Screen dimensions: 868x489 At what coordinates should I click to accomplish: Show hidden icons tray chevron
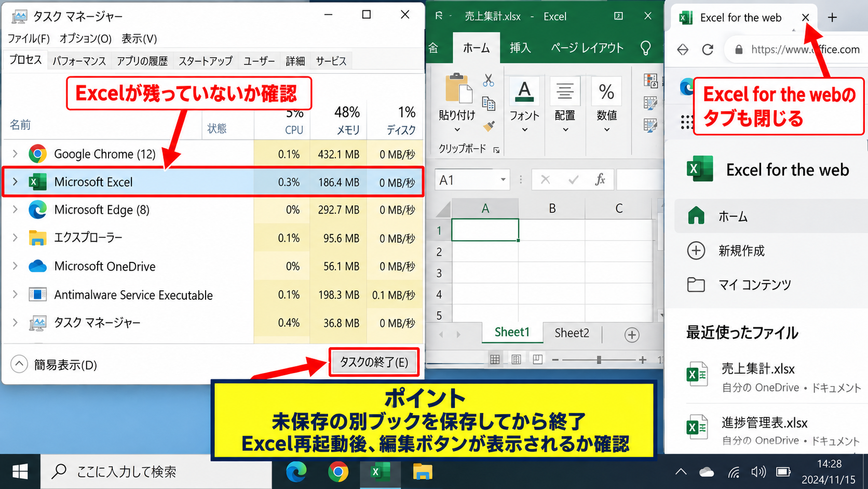coord(681,472)
